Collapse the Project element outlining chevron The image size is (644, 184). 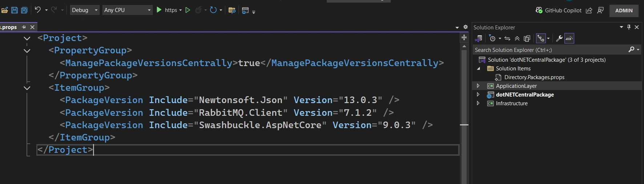coord(27,38)
